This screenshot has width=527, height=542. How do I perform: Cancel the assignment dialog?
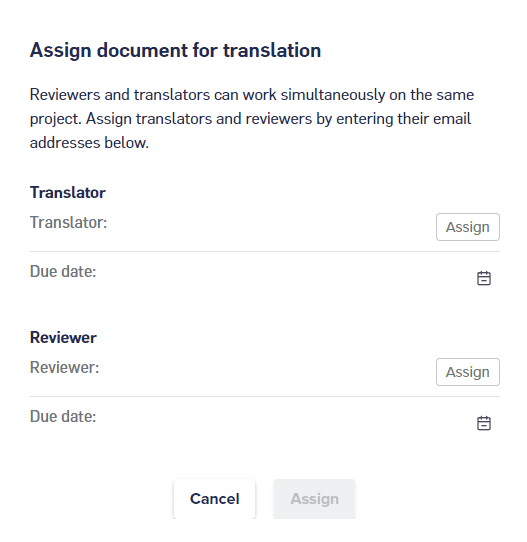214,499
